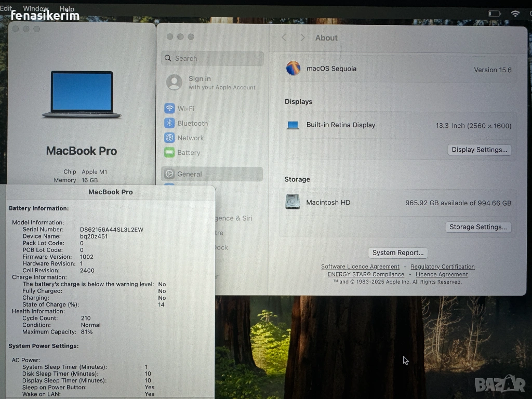Open the Regulatory Certification link
The image size is (532, 399).
click(443, 267)
